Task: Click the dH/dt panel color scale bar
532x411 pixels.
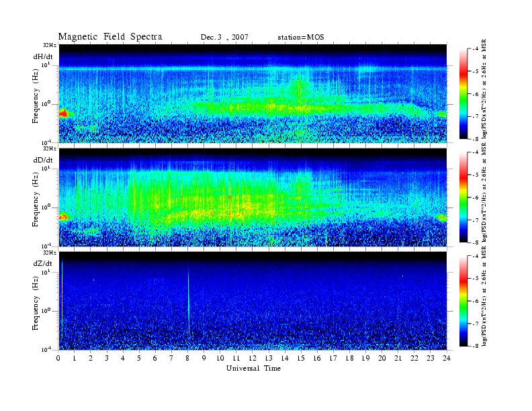Action: pos(463,94)
